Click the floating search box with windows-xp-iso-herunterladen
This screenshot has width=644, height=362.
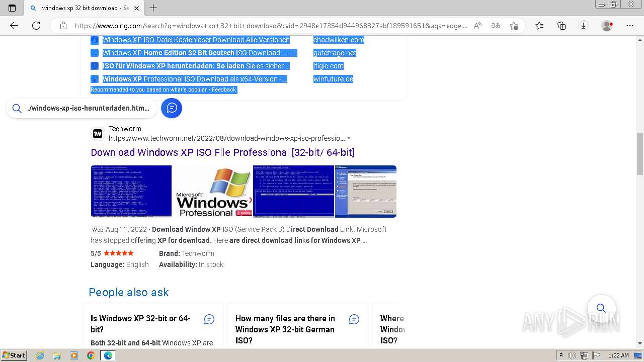pos(82,108)
